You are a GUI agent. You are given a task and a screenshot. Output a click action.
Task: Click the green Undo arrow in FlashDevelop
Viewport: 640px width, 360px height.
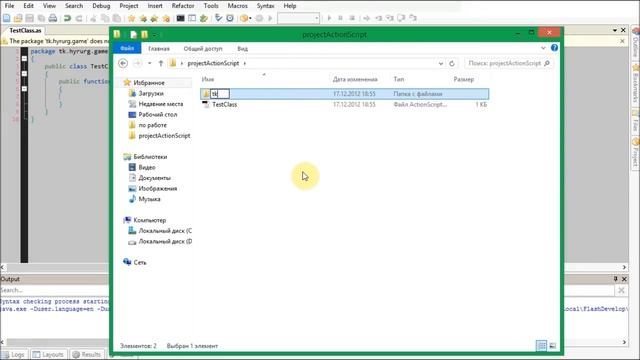click(x=67, y=18)
